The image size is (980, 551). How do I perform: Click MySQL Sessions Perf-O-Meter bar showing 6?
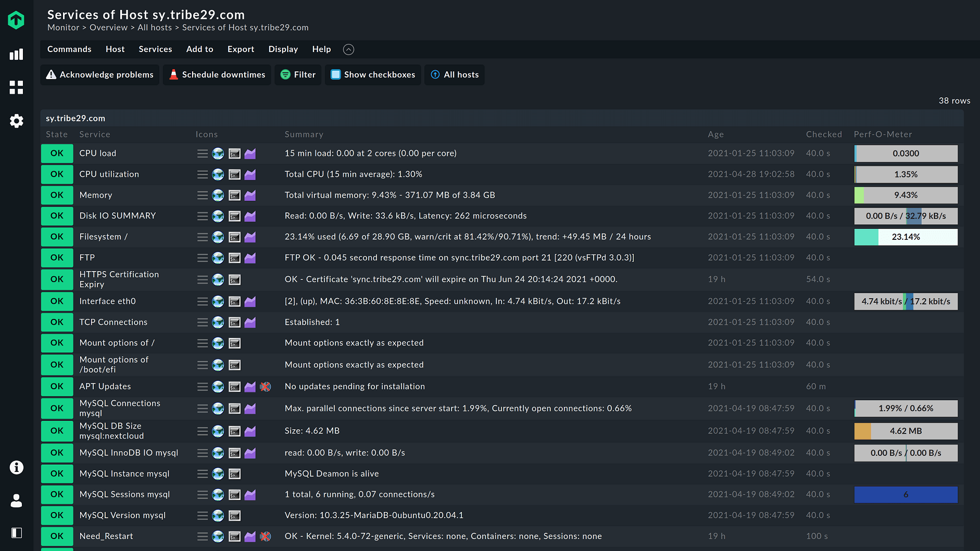906,494
